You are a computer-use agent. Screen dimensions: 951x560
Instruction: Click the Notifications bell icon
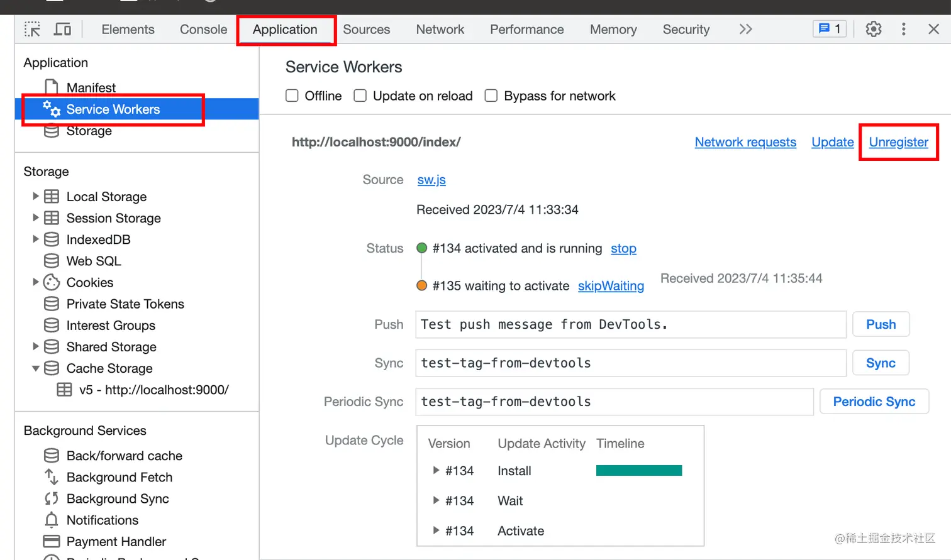pos(52,520)
